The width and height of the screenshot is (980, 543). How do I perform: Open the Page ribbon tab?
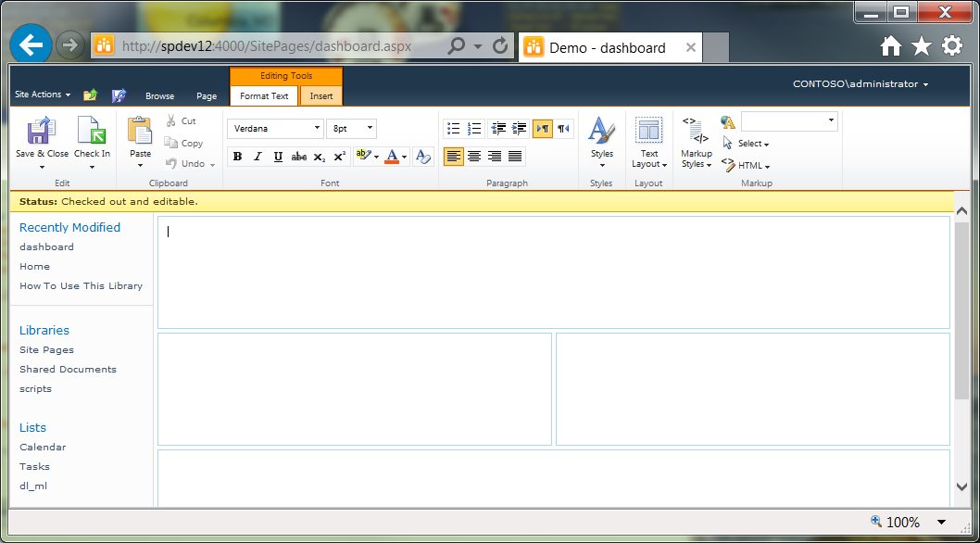click(207, 96)
